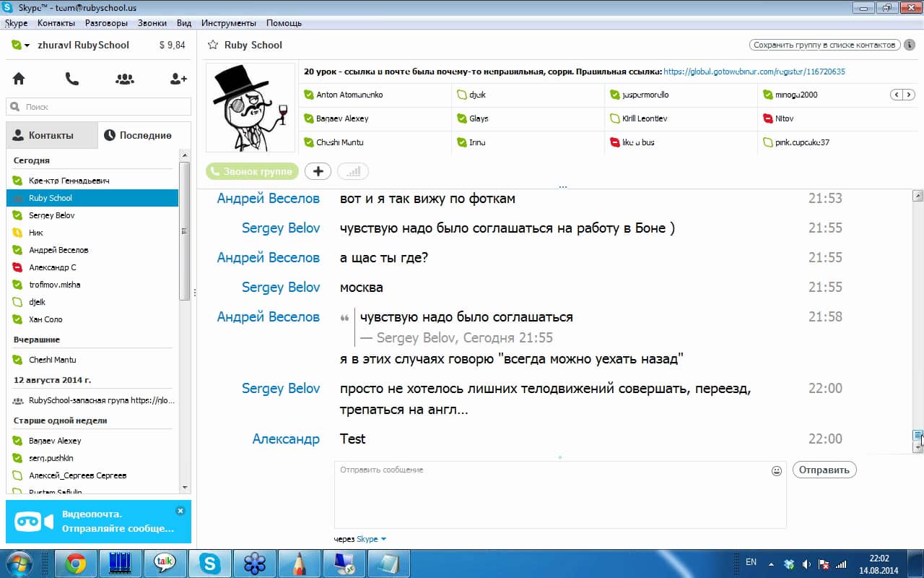This screenshot has height=578, width=924.
Task: Click participant Kirill Leontiev in group header
Action: (645, 118)
